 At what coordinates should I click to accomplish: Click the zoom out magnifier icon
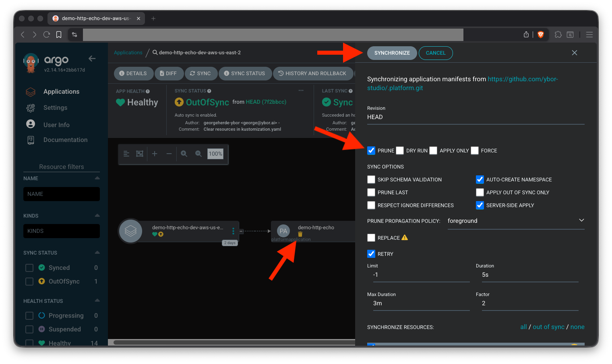point(198,154)
